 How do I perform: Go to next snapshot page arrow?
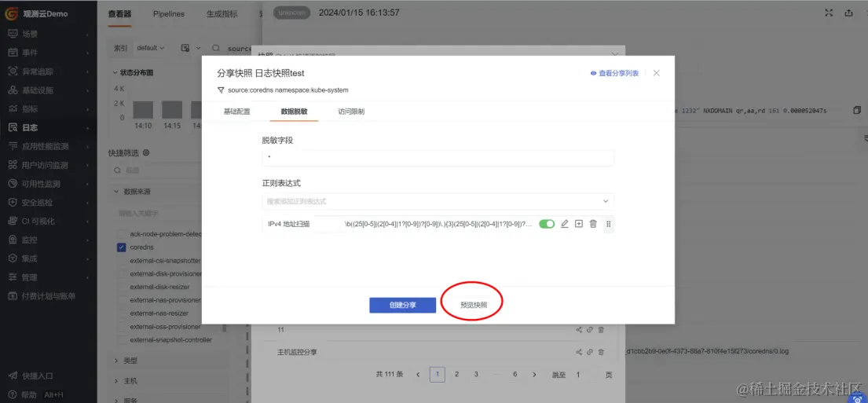[x=534, y=375]
